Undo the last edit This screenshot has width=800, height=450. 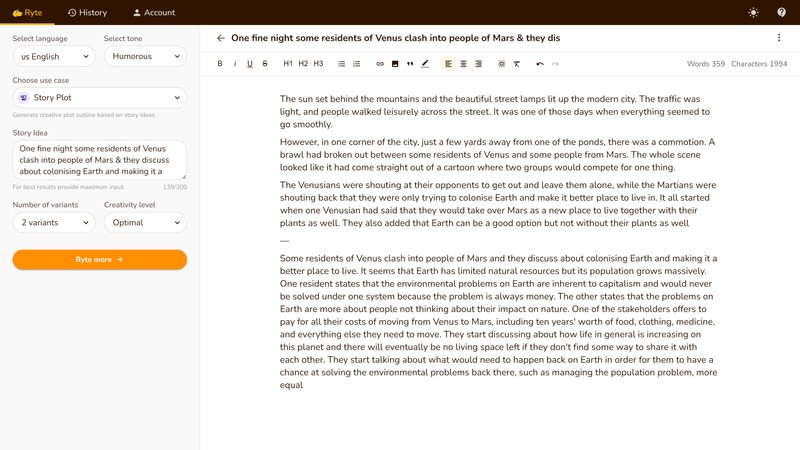tap(540, 64)
